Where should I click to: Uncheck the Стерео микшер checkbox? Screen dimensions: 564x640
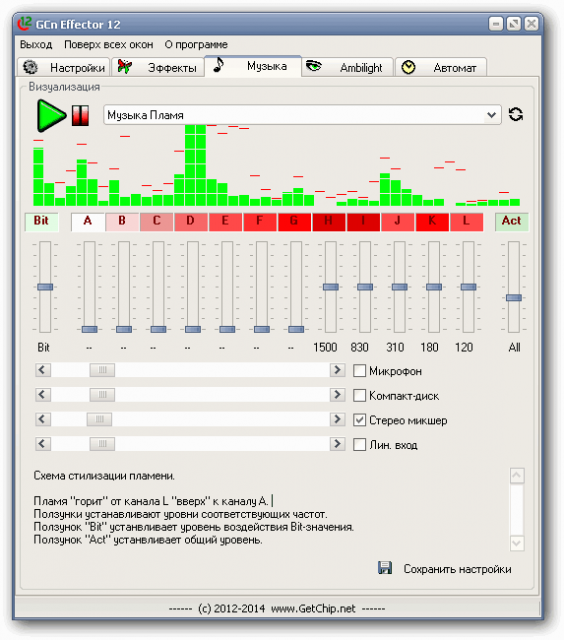pos(359,420)
